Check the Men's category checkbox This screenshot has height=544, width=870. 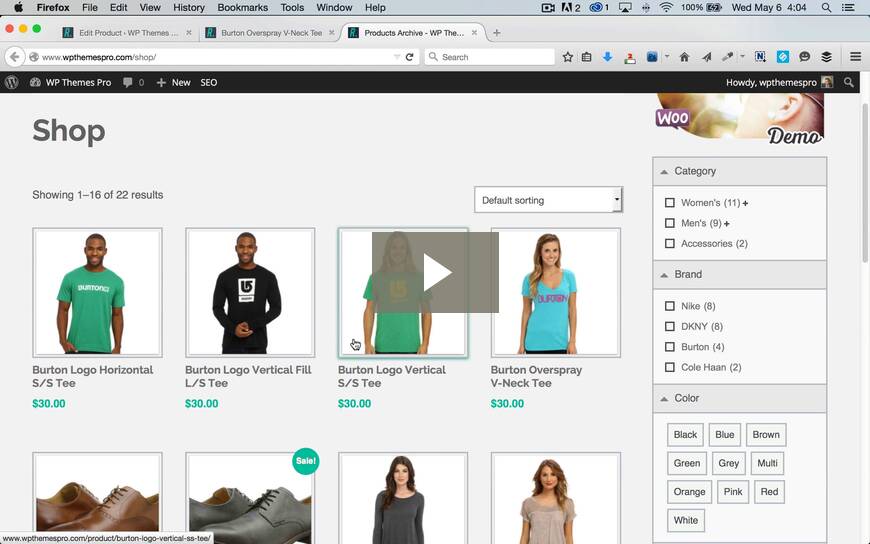point(670,223)
